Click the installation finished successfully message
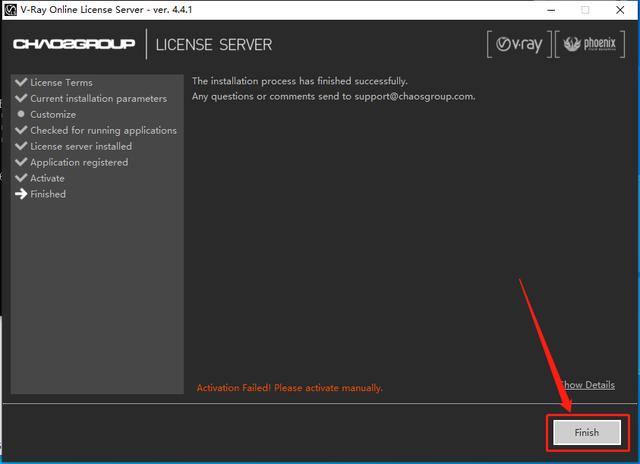 [x=300, y=81]
